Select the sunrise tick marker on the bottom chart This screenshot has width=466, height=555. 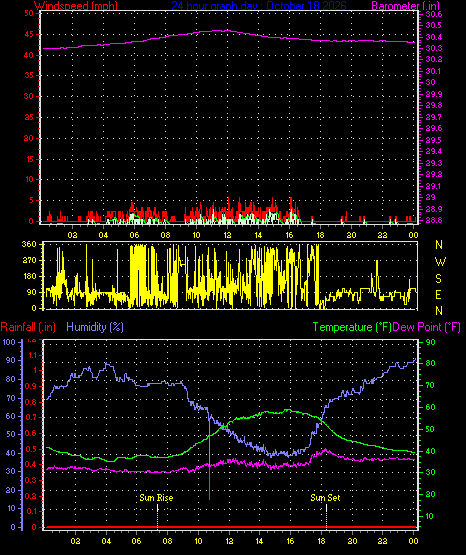pos(157,517)
